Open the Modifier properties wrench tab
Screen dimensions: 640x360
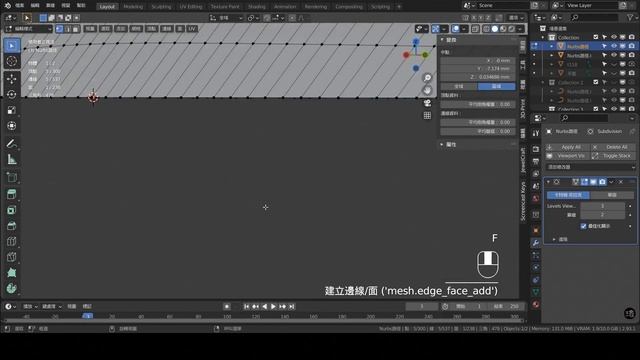536,243
